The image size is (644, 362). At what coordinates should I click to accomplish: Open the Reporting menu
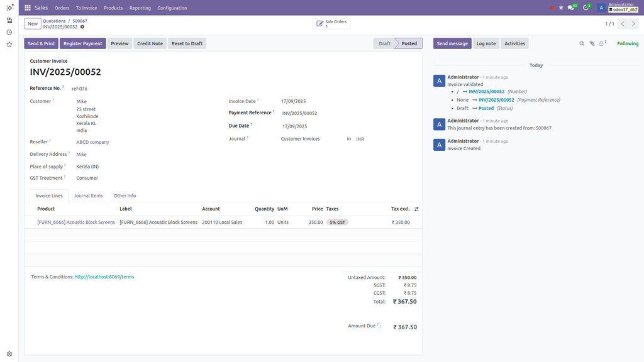(140, 8)
